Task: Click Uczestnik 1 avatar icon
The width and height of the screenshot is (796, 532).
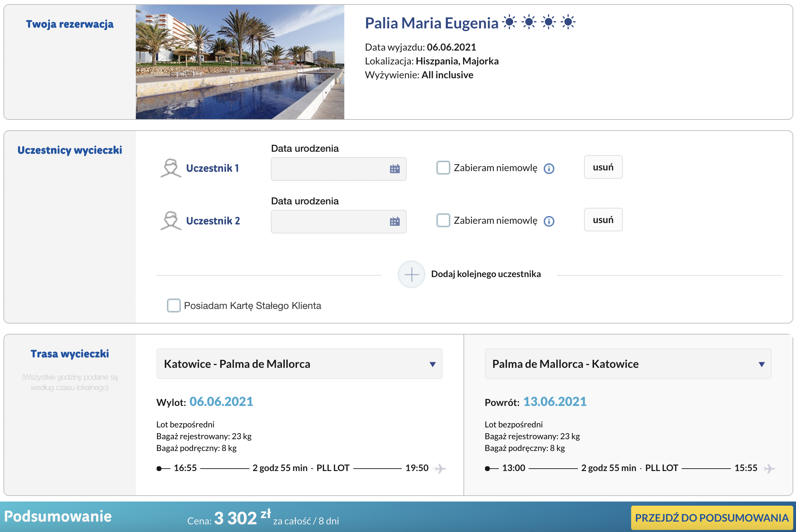Action: pyautogui.click(x=171, y=168)
